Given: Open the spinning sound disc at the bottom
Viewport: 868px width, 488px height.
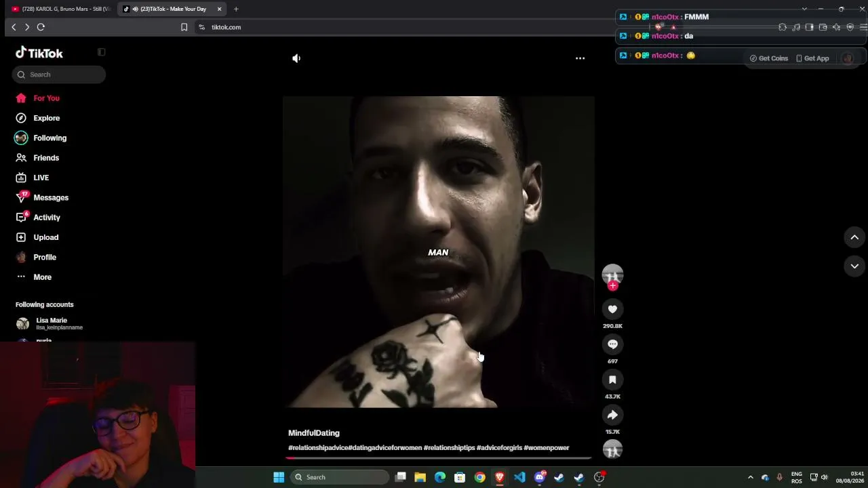Looking at the screenshot, I should point(612,449).
